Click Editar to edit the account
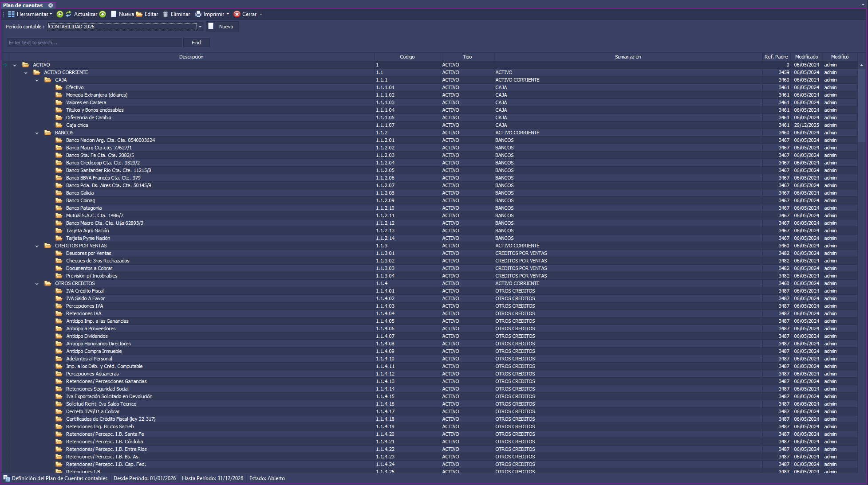The image size is (868, 485). pyautogui.click(x=147, y=14)
